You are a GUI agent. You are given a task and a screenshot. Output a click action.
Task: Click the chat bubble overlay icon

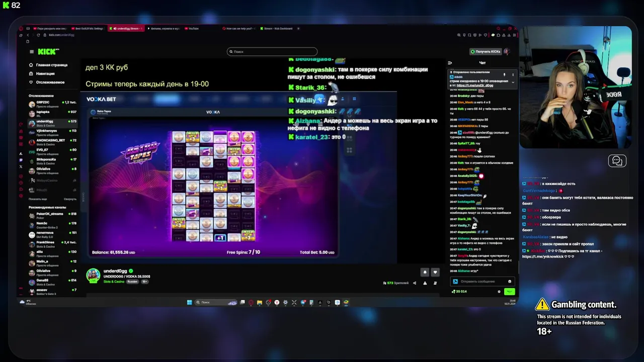click(617, 161)
